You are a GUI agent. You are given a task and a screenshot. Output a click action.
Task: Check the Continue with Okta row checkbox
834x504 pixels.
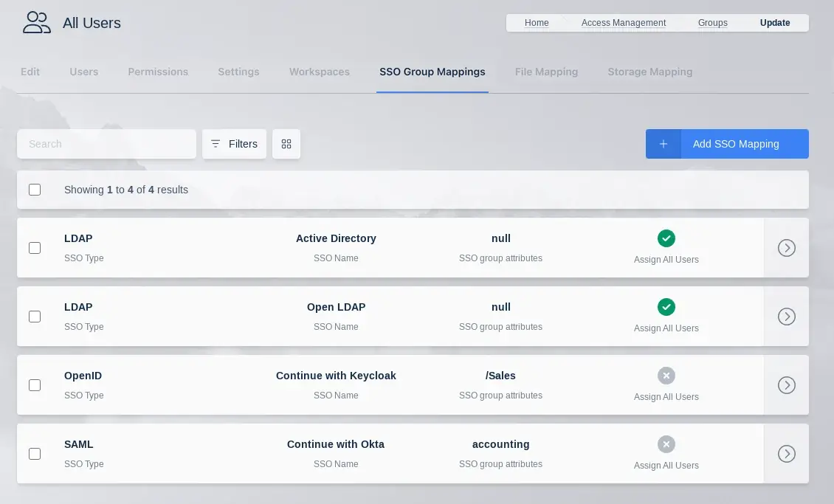coord(35,454)
